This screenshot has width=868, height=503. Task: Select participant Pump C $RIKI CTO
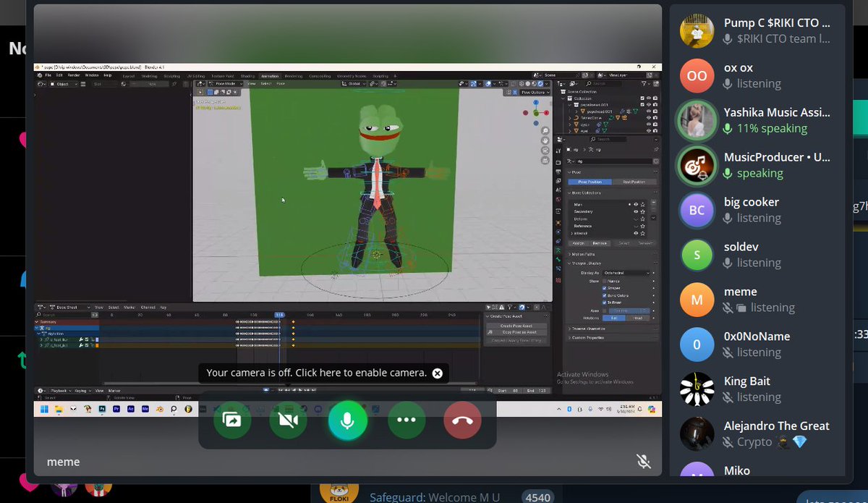click(757, 30)
